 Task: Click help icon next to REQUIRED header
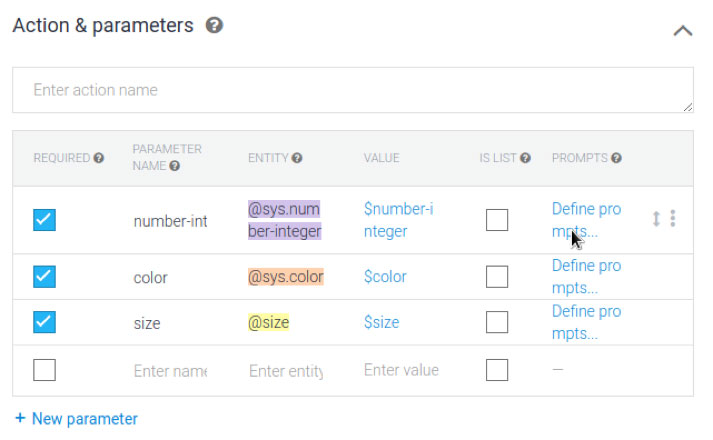click(99, 158)
